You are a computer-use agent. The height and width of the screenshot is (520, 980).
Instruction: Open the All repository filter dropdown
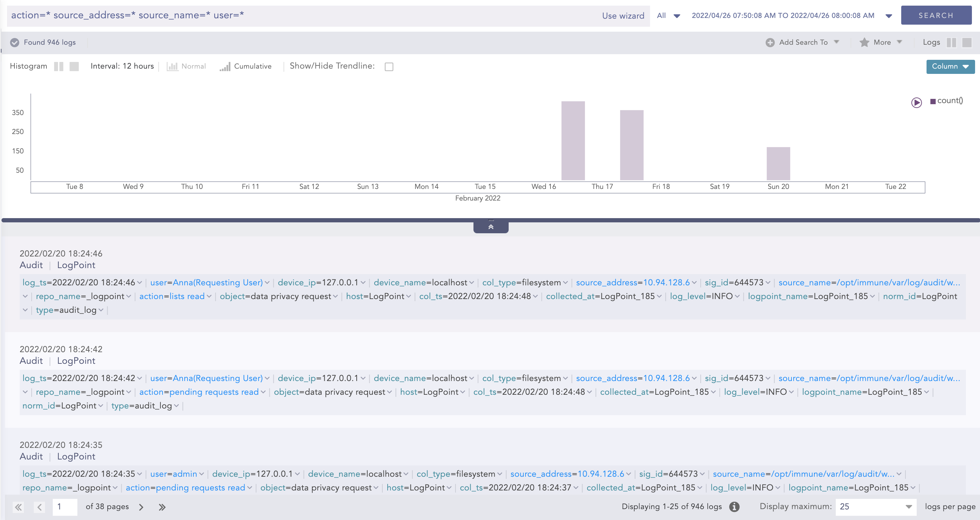(x=668, y=15)
